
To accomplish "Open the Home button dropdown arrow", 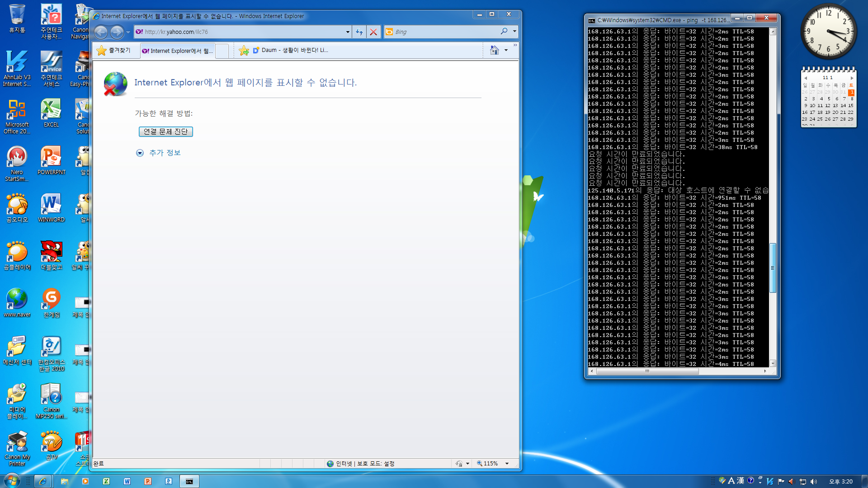I will [x=506, y=50].
